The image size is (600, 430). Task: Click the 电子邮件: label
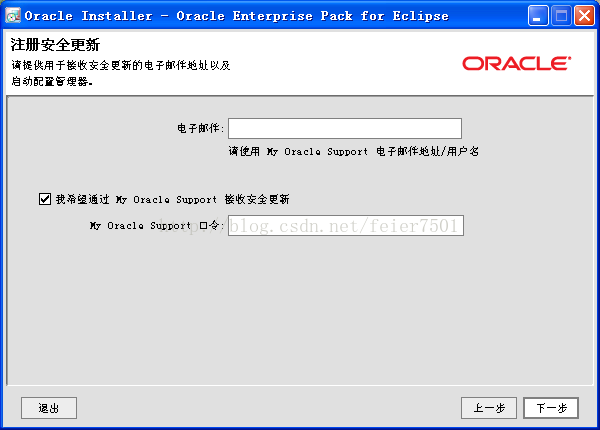click(200, 128)
